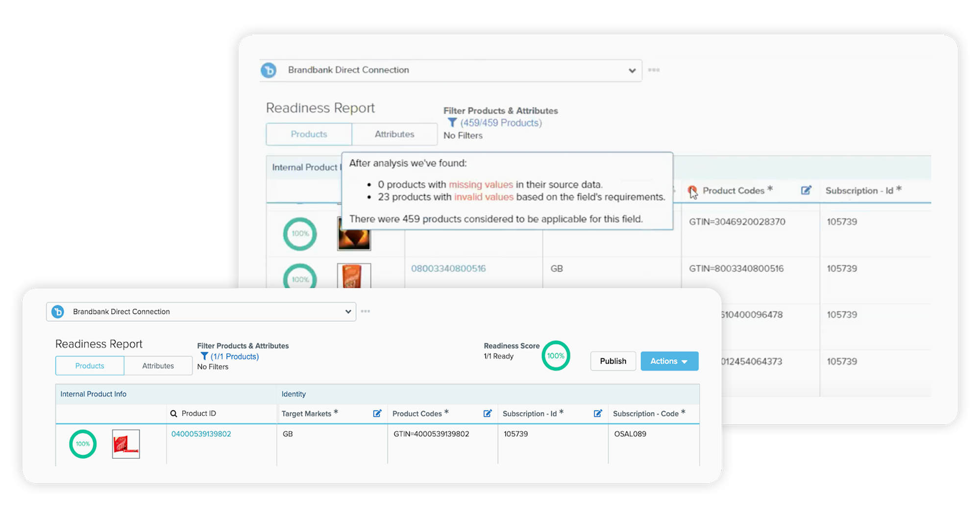This screenshot has height=521, width=980.
Task: Switch to Products tab in front window
Action: point(90,366)
